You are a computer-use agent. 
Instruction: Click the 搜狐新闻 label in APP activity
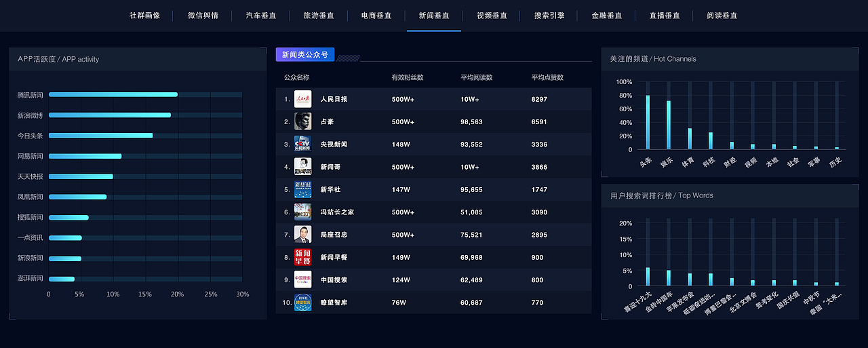coord(31,217)
